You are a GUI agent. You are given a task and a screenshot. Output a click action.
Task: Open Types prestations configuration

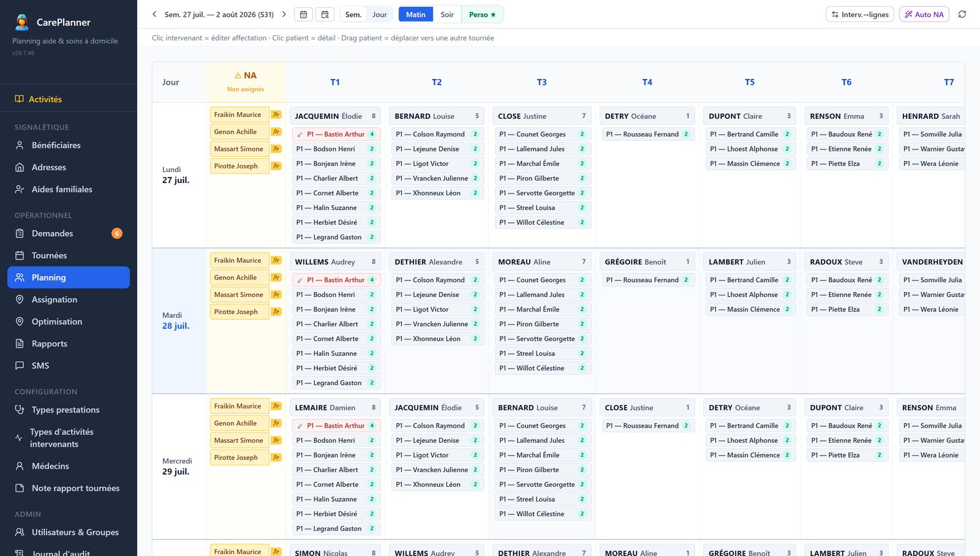point(69,410)
